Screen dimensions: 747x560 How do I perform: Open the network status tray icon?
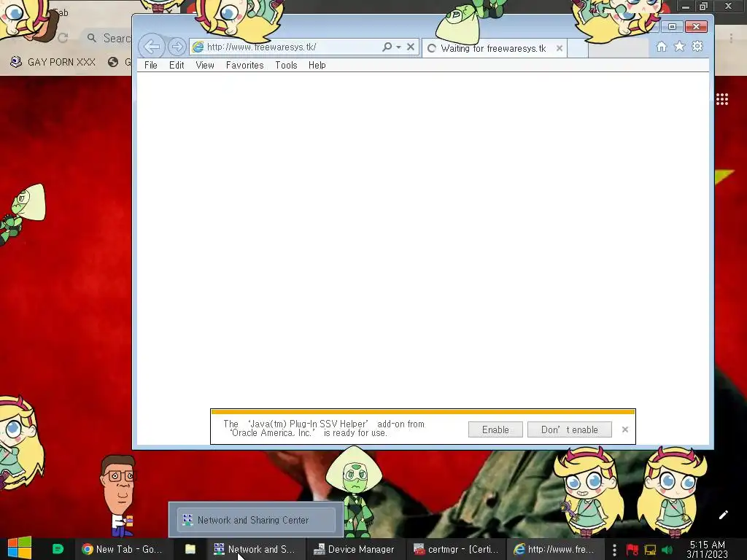[x=650, y=550]
